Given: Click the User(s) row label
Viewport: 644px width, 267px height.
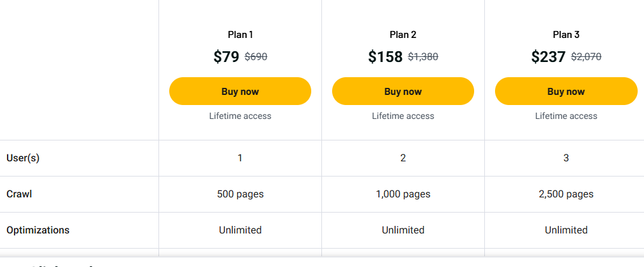Looking at the screenshot, I should click(23, 158).
